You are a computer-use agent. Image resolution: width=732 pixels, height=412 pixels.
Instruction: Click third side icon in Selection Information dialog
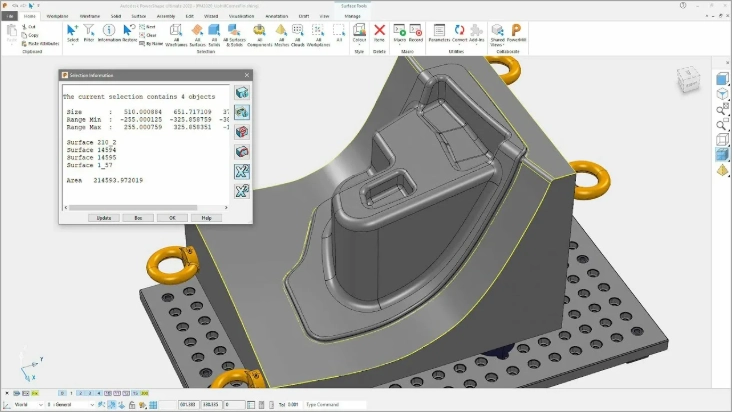[x=242, y=132]
